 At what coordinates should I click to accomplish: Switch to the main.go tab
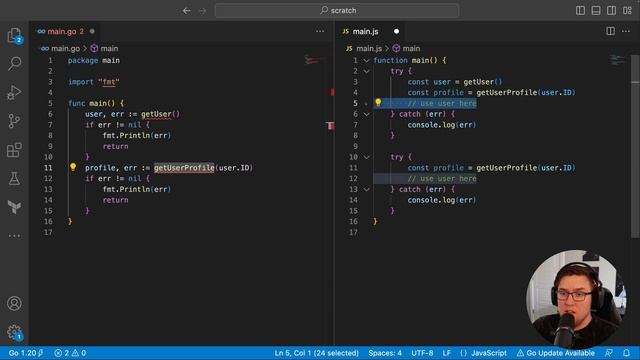tap(62, 31)
